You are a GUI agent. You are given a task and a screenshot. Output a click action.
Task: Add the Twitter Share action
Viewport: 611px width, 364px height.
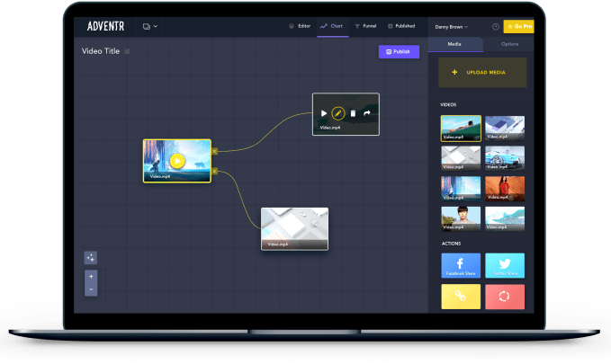pos(505,265)
